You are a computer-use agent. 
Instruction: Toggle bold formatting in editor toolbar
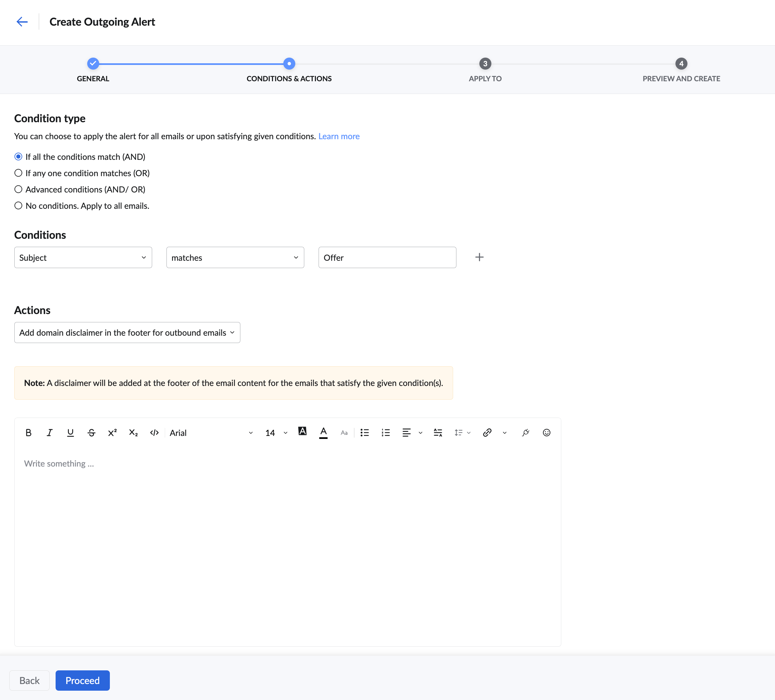click(x=28, y=433)
